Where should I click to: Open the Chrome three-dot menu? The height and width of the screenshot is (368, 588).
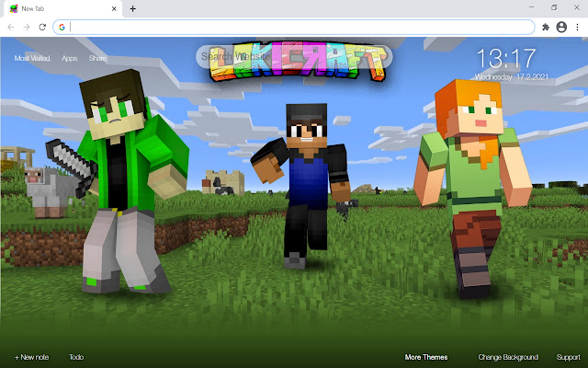(577, 27)
